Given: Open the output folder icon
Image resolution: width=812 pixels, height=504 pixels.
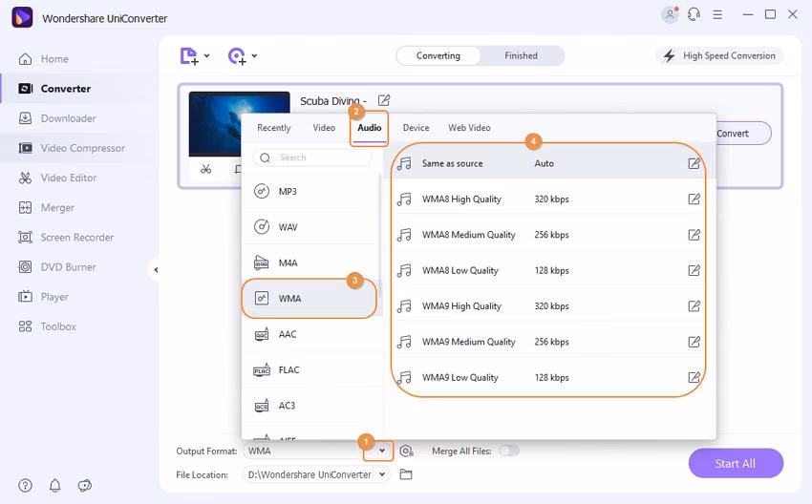Looking at the screenshot, I should pos(406,474).
